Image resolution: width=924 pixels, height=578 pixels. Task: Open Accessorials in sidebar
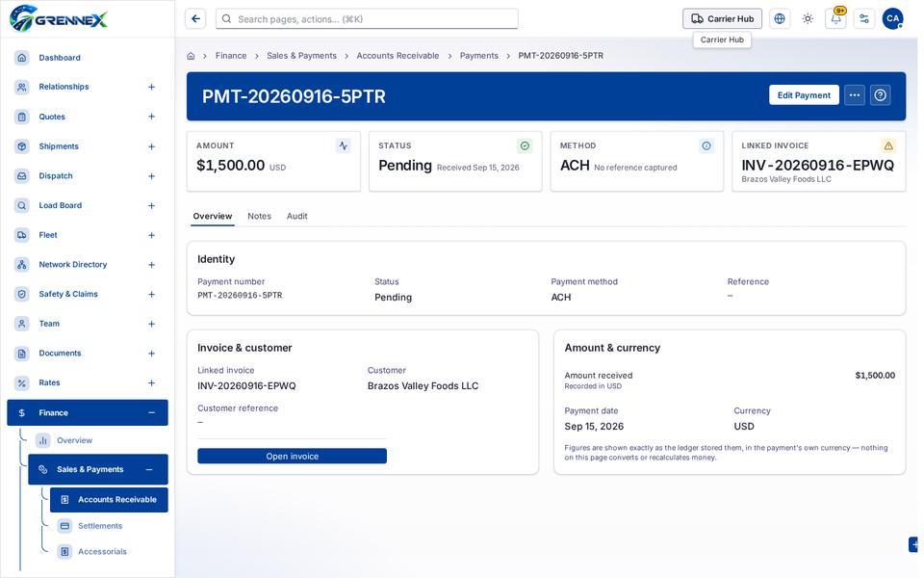point(102,551)
